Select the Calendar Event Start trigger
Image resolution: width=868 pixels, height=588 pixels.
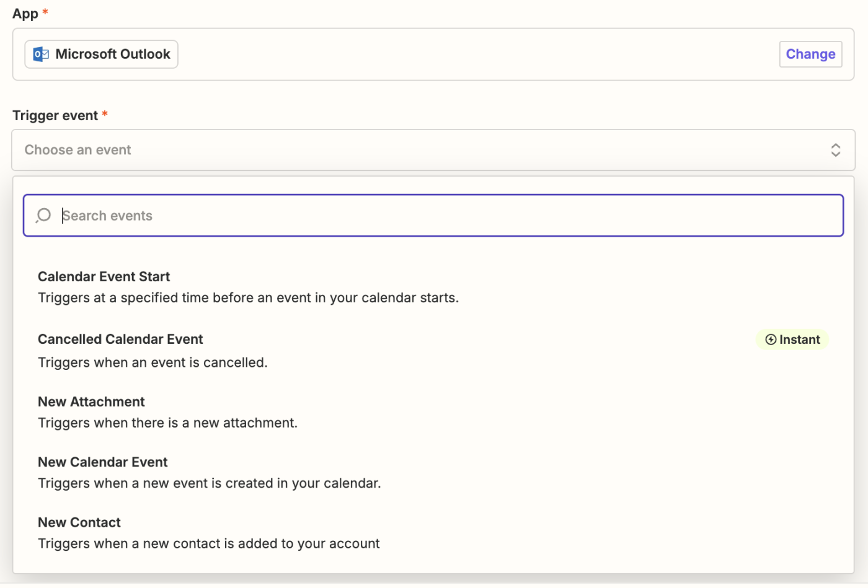[x=104, y=276]
